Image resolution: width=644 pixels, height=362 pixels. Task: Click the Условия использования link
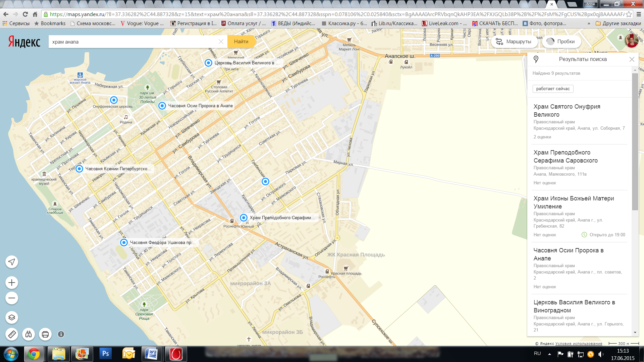pyautogui.click(x=579, y=344)
